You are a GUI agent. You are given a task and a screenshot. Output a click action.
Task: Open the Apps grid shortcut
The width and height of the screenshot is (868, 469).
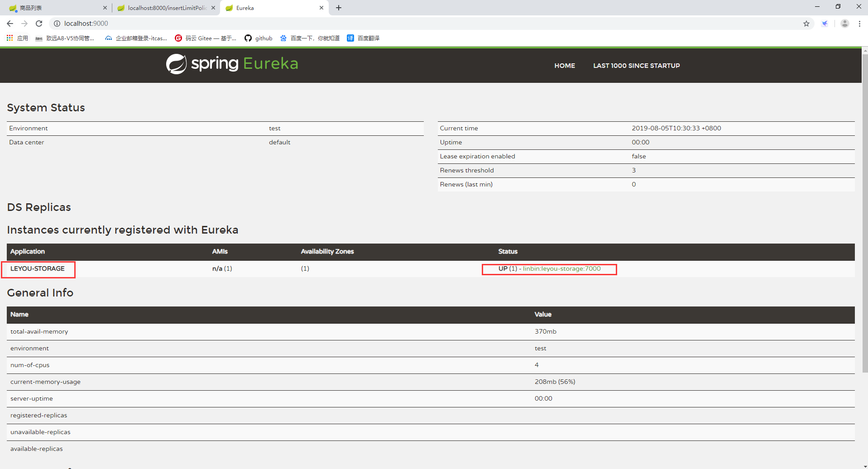click(x=17, y=38)
